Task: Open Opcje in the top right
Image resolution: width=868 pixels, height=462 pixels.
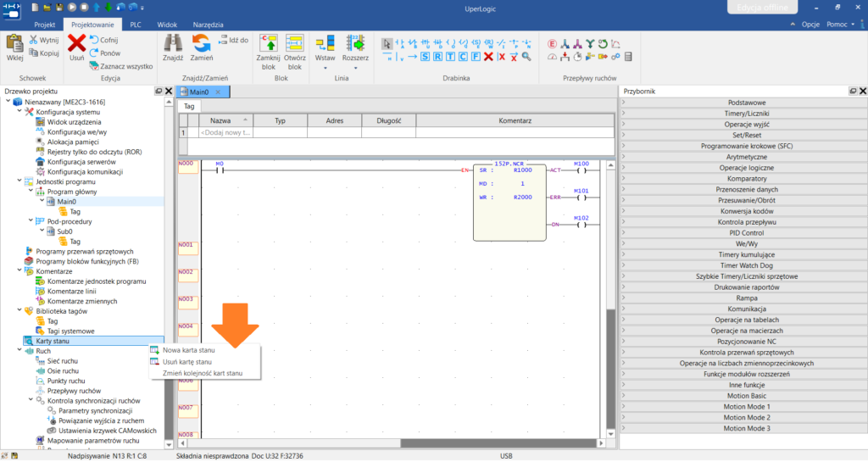Action: pyautogui.click(x=810, y=25)
